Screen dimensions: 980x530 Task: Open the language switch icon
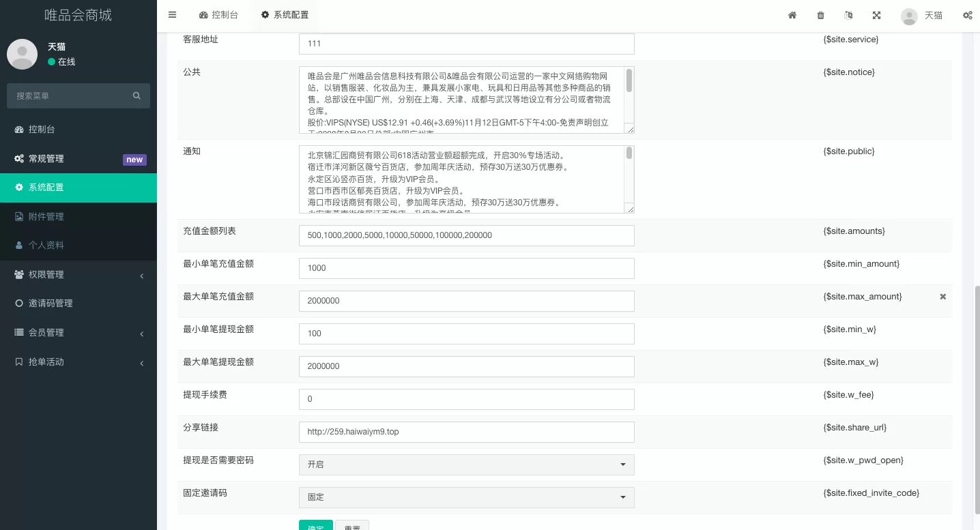[x=848, y=15]
